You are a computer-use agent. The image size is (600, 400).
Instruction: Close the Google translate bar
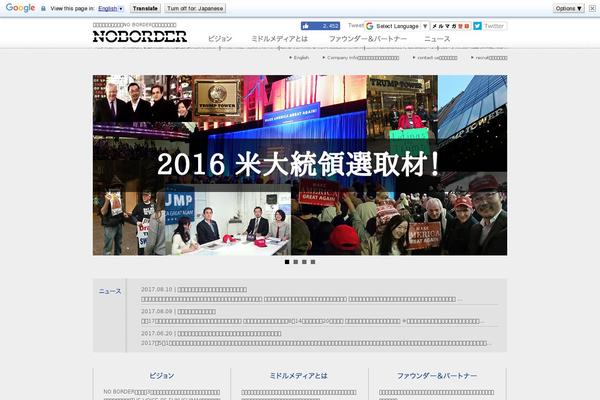[592, 8]
